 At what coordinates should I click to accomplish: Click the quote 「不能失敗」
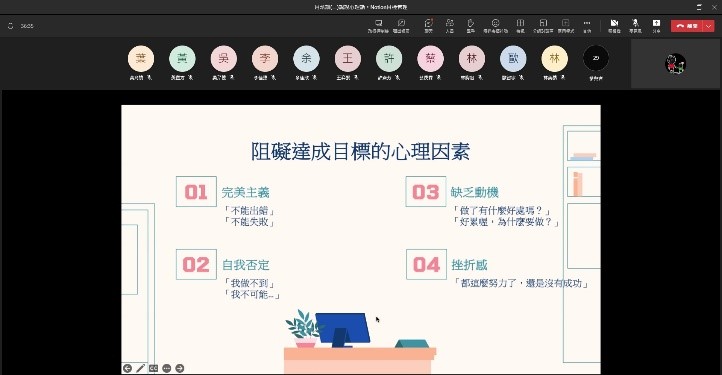pyautogui.click(x=249, y=222)
